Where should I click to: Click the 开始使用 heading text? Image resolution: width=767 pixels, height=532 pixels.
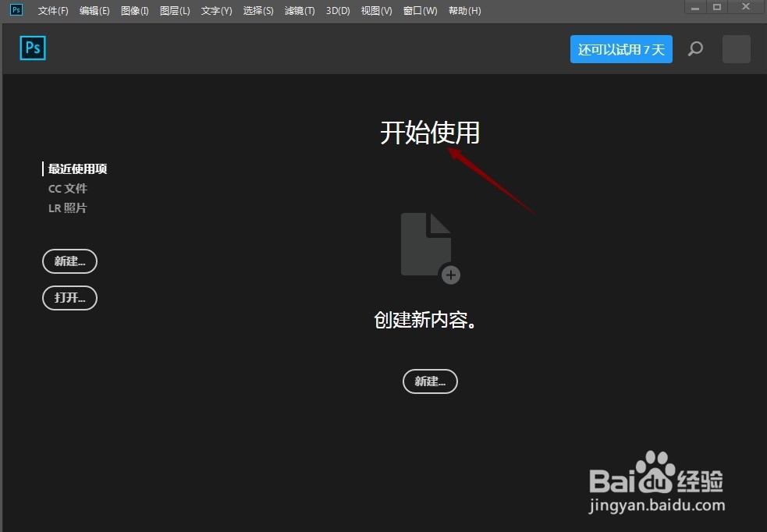pyautogui.click(x=430, y=133)
